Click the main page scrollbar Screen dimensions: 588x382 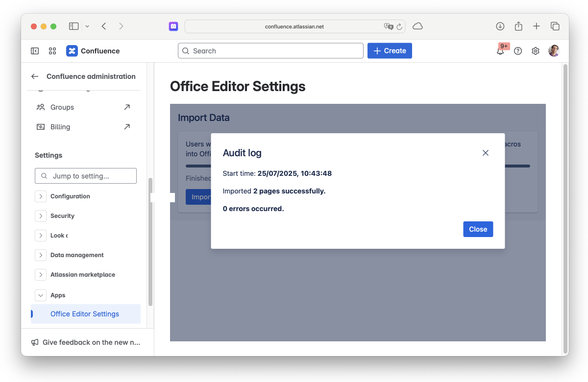click(564, 208)
